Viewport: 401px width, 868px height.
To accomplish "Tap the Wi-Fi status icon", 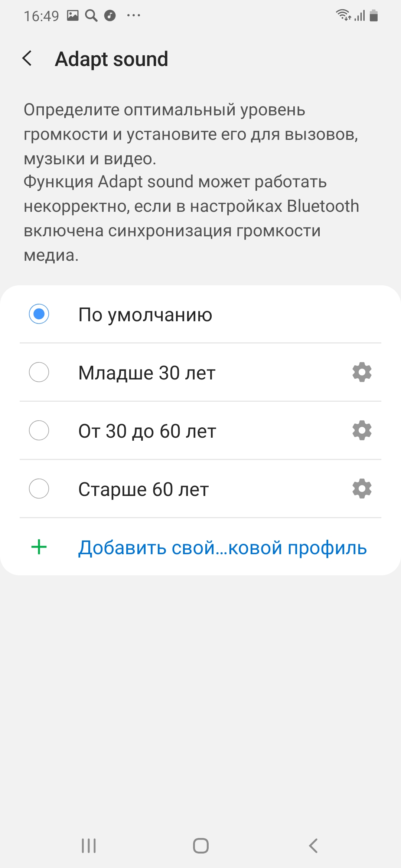I will (343, 15).
